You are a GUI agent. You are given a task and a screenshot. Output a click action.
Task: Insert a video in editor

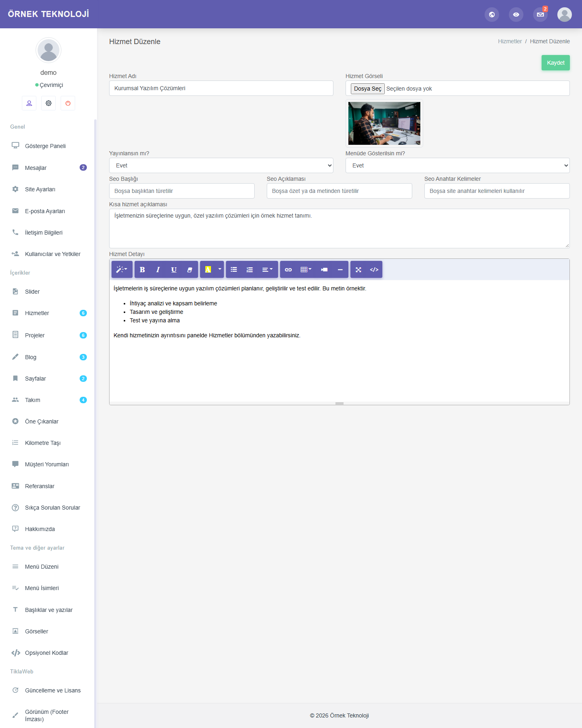click(x=324, y=269)
